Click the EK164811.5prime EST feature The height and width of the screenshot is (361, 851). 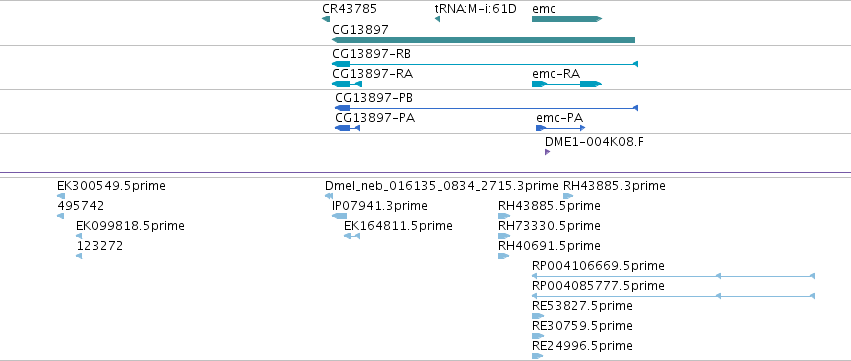(352, 236)
